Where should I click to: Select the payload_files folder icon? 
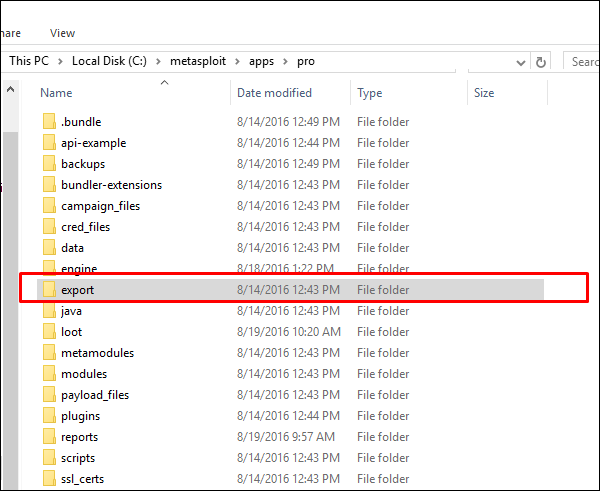pos(49,395)
